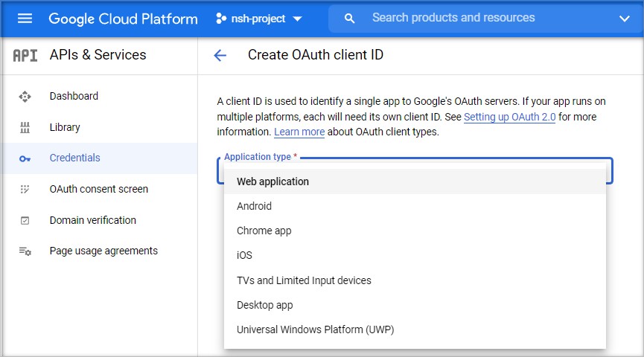Select TVs and Limited Input devices option

point(415,280)
